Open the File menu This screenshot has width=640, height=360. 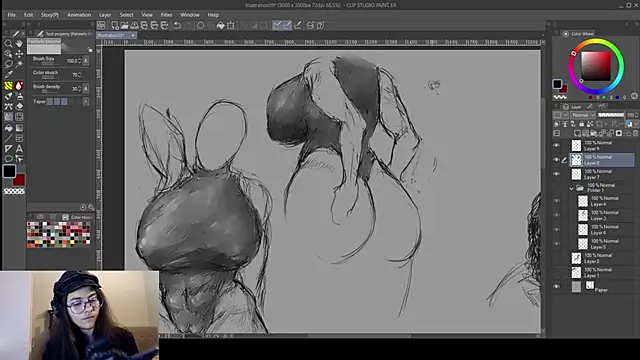click(11, 15)
